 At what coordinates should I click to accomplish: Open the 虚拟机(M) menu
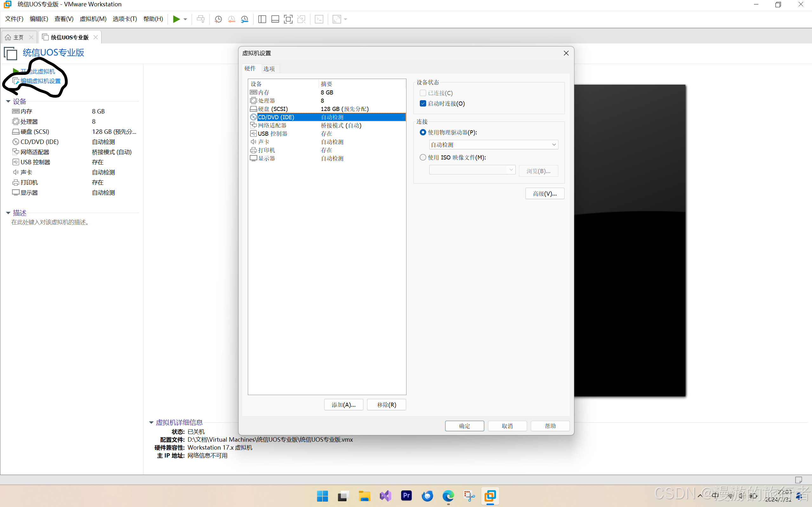pos(93,19)
